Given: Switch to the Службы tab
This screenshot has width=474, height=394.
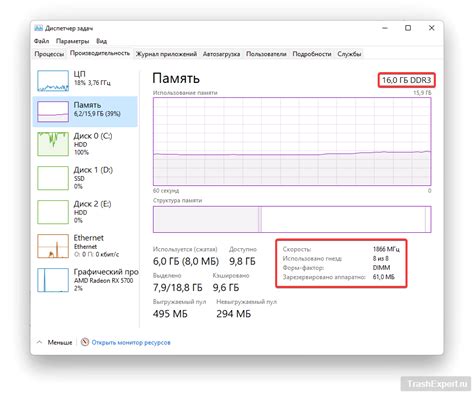Looking at the screenshot, I should (349, 54).
